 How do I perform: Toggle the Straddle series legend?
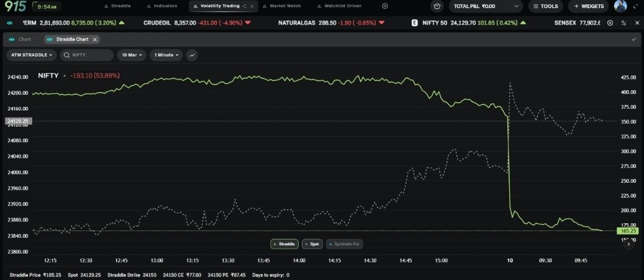click(x=284, y=244)
